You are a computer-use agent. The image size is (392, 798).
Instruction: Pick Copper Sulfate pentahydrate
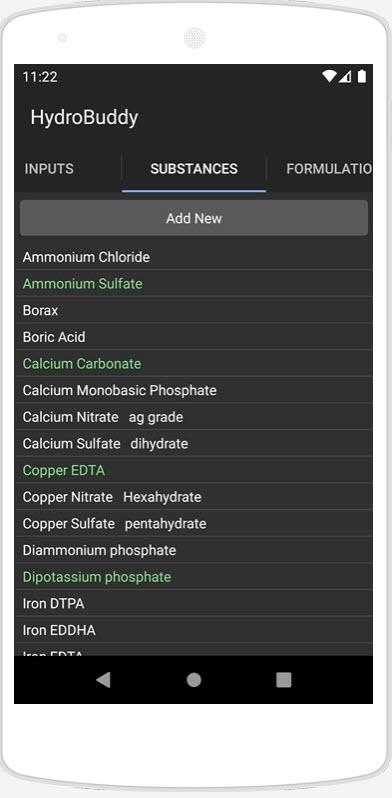click(x=194, y=524)
